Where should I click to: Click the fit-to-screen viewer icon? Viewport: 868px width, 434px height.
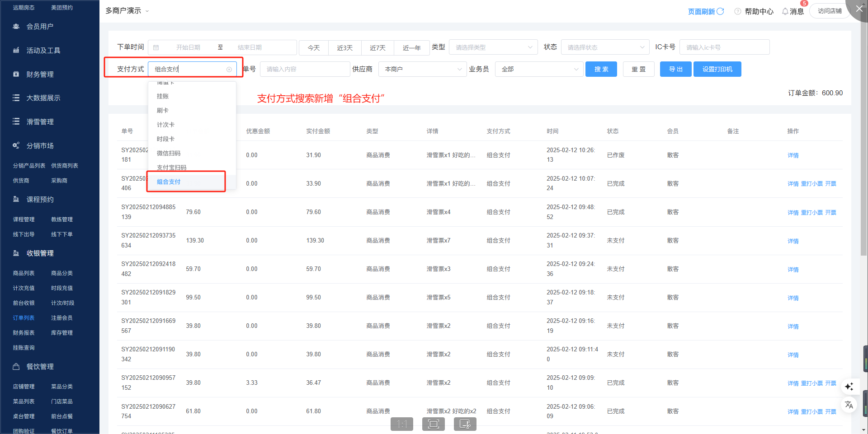[433, 424]
